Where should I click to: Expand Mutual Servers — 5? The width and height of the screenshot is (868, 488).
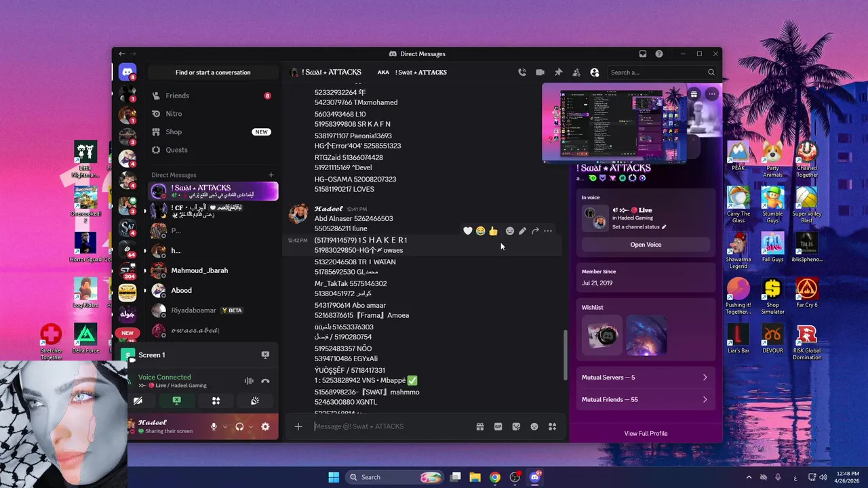646,378
